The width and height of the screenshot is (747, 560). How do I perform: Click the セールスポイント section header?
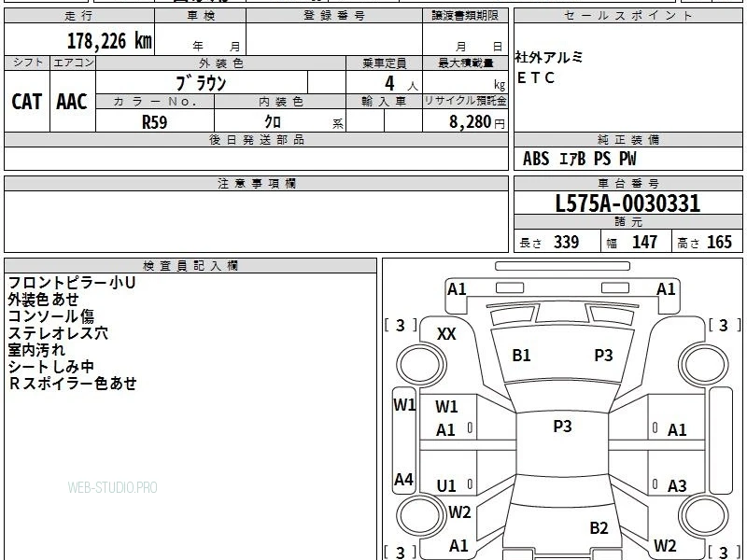627,16
